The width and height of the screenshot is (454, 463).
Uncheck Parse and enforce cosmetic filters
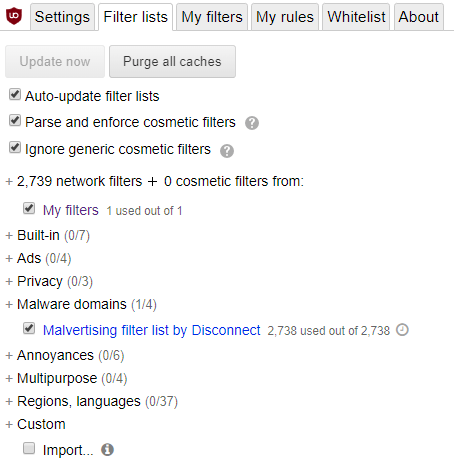coord(15,120)
